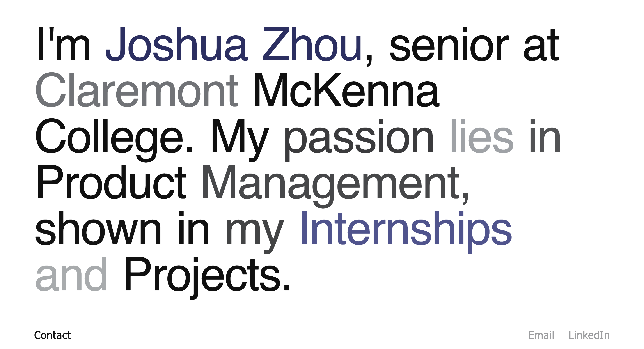Click the gray word and before Projects
This screenshot has height=349, width=644.
pos(71,275)
